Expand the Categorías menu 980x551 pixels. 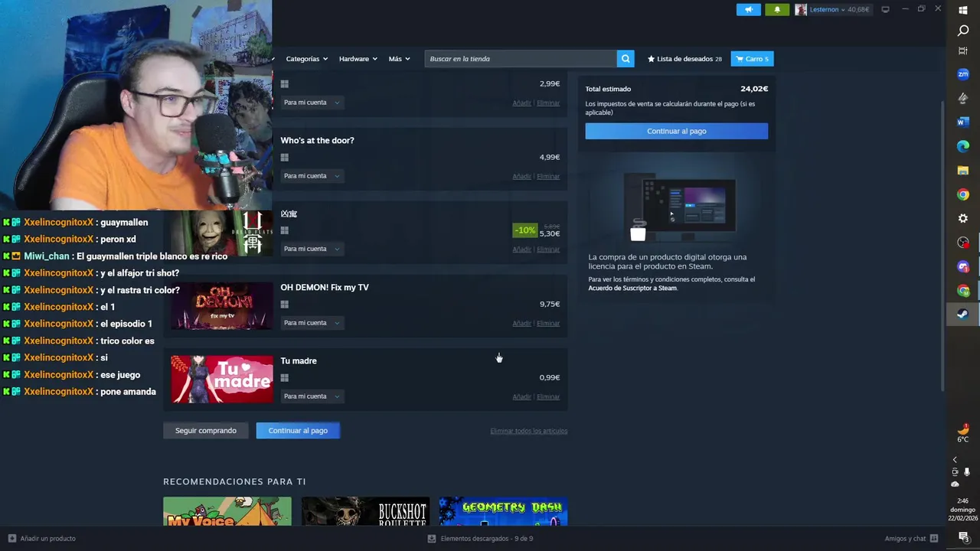click(x=306, y=59)
